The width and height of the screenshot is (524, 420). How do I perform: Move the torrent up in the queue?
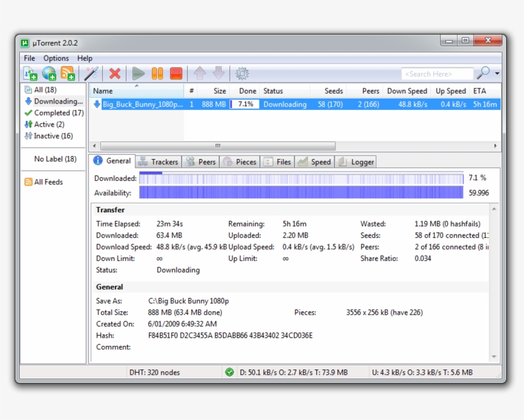click(x=201, y=73)
